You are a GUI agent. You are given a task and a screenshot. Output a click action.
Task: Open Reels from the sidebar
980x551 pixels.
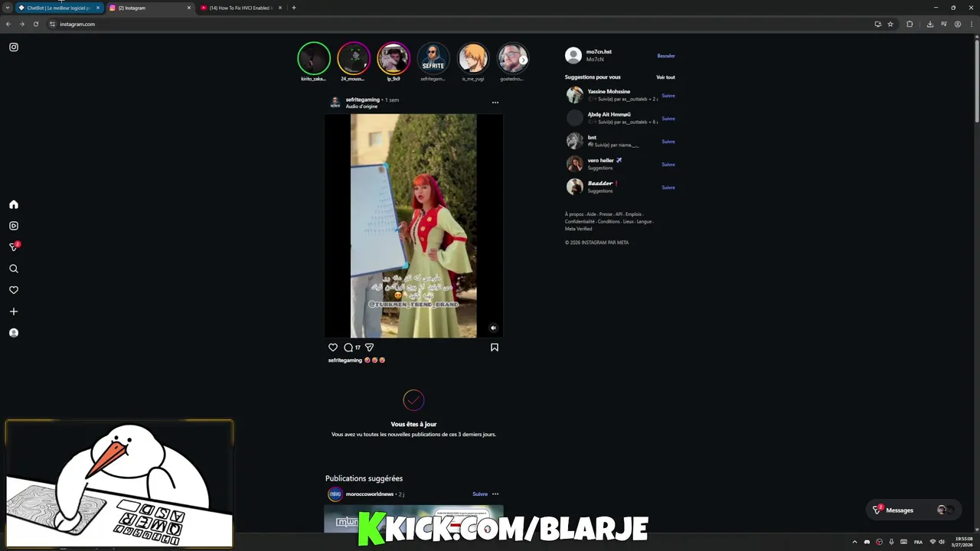(14, 226)
